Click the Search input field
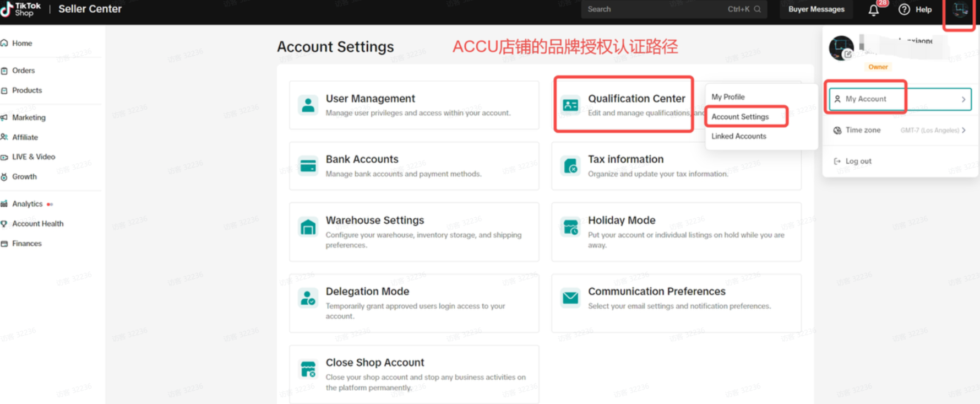Viewport: 980px width, 404px height. (655, 9)
